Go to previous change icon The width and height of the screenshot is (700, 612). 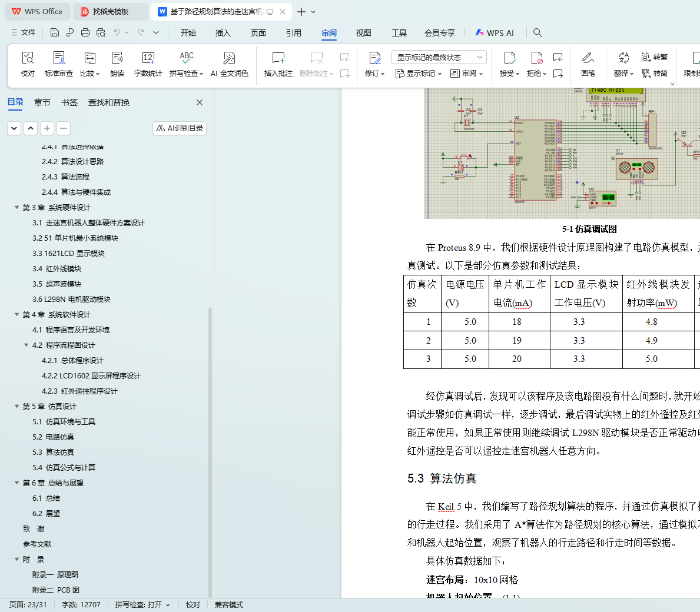click(x=558, y=57)
